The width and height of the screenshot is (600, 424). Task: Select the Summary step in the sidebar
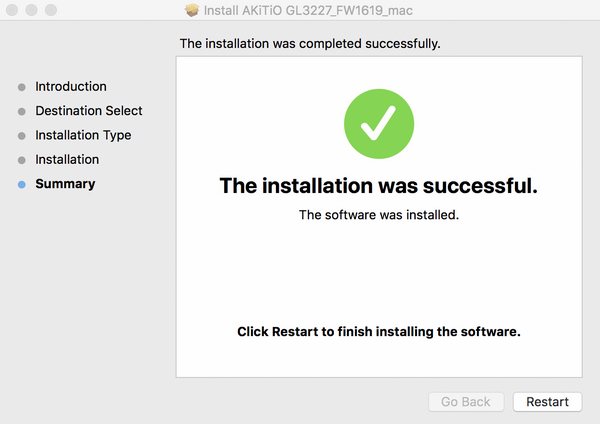(x=65, y=184)
